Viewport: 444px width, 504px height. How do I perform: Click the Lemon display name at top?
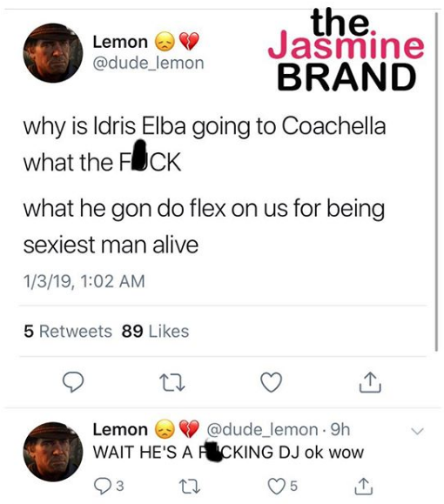tap(120, 42)
